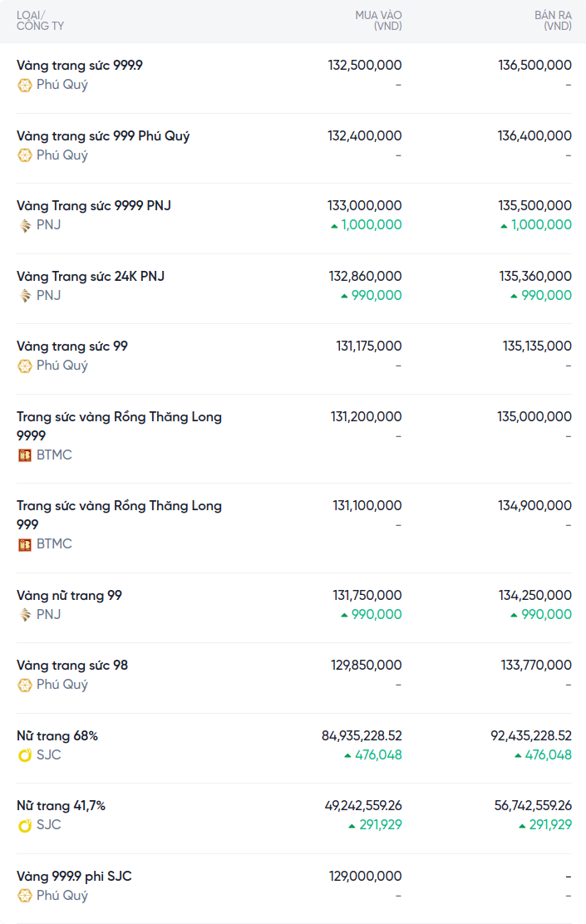This screenshot has width=586, height=924.
Task: Click Phú Quý logo under Vàng trang sức 98
Action: point(25,685)
